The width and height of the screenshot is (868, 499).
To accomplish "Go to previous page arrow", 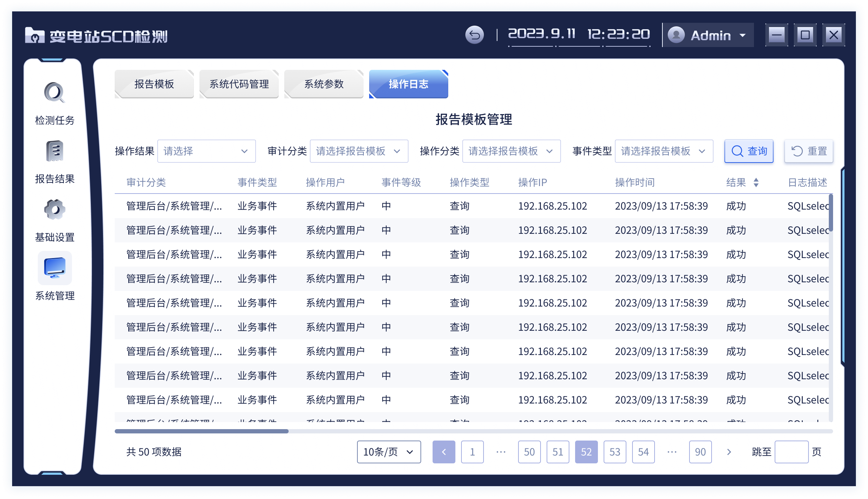I will click(444, 452).
